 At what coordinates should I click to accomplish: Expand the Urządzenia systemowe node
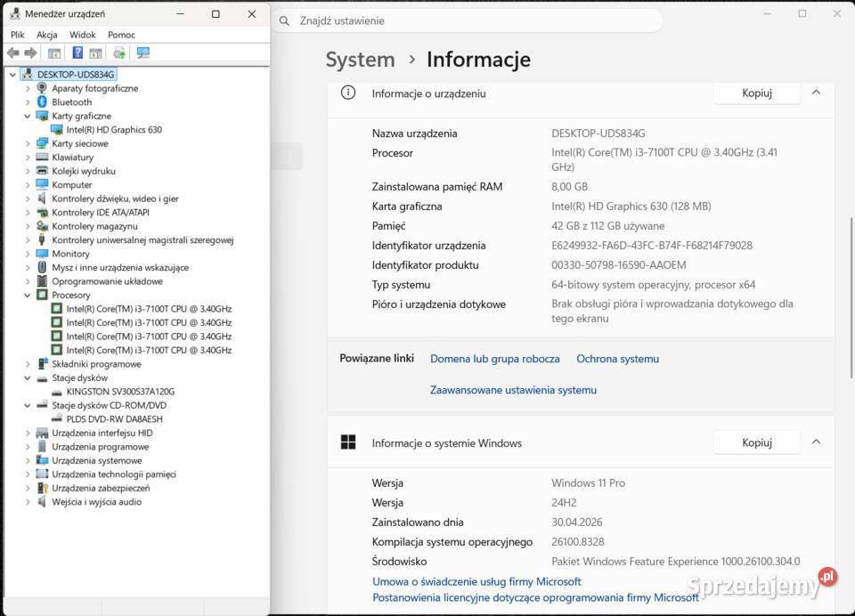coord(28,460)
